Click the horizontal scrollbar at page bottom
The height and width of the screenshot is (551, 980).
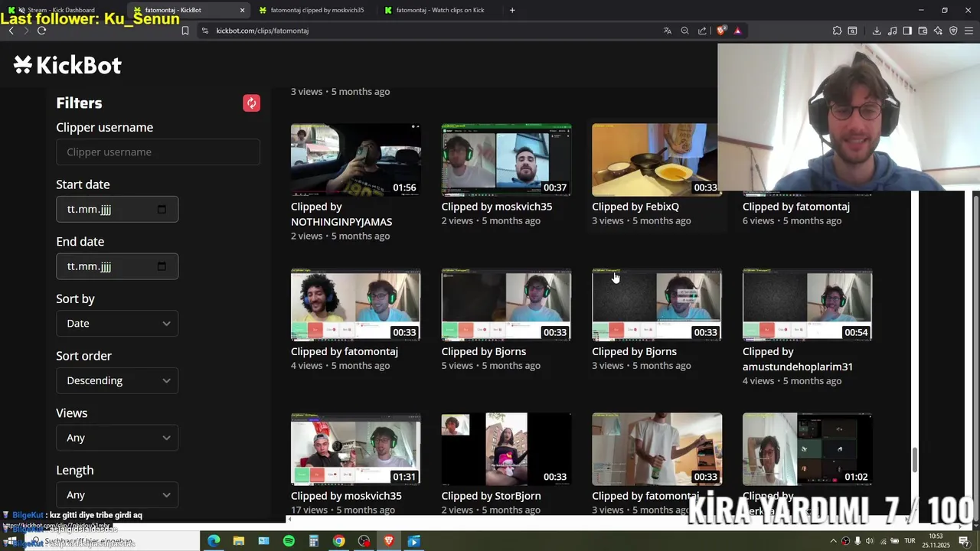[x=597, y=520]
